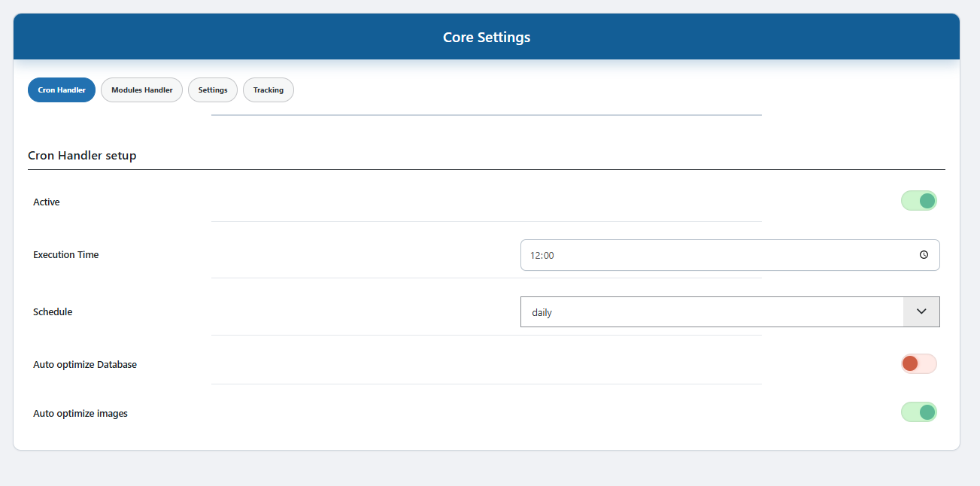Open the Settings tab

pos(213,90)
